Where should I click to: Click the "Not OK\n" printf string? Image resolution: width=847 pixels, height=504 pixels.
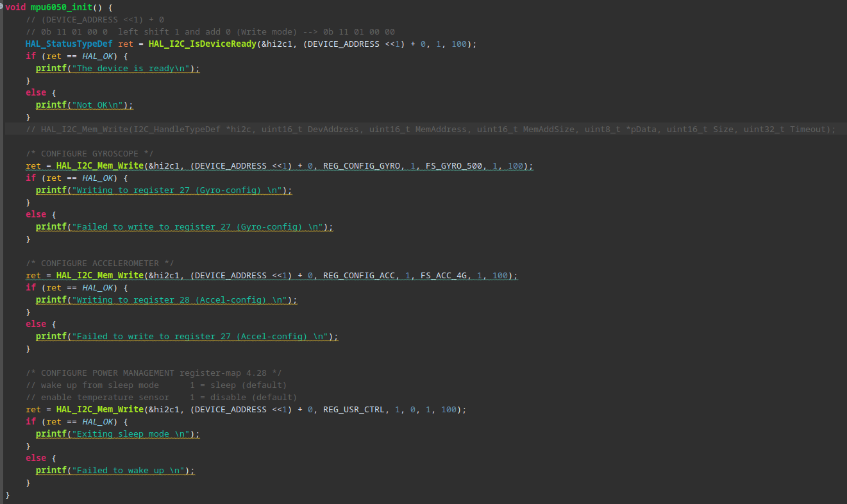click(x=100, y=105)
